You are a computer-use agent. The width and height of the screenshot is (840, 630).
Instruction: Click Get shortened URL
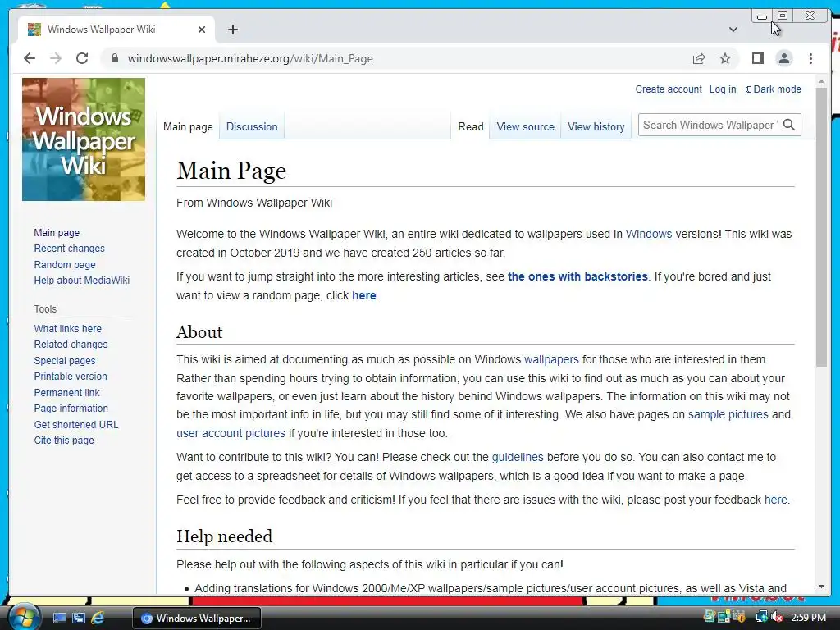[x=76, y=424]
